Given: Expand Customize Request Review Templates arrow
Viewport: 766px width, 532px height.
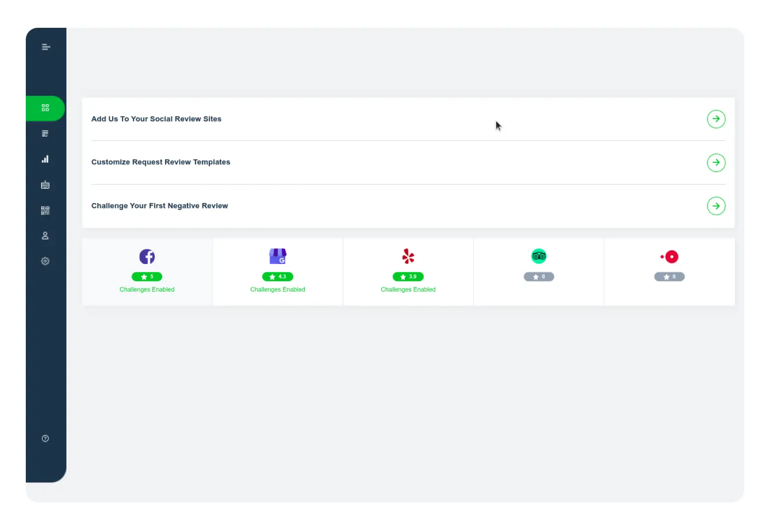Looking at the screenshot, I should coord(715,162).
